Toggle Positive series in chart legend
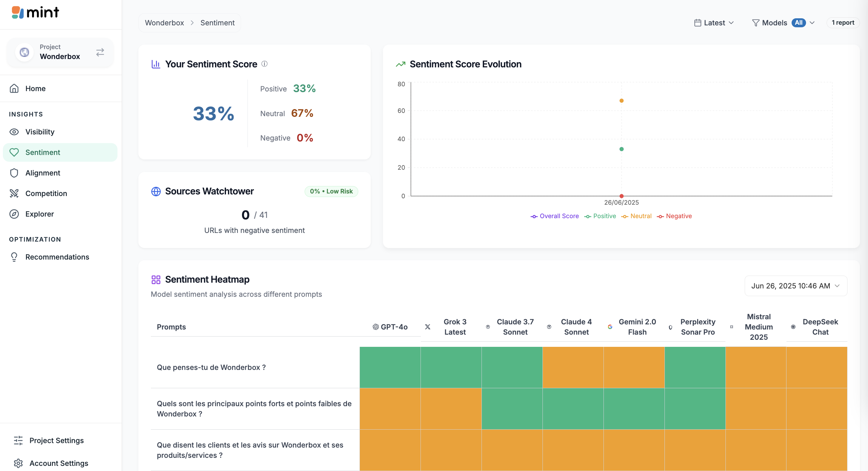Viewport: 868px width, 471px height. point(600,216)
